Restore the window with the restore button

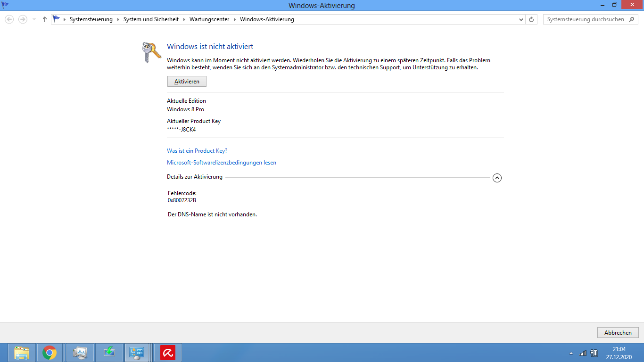coord(615,4)
